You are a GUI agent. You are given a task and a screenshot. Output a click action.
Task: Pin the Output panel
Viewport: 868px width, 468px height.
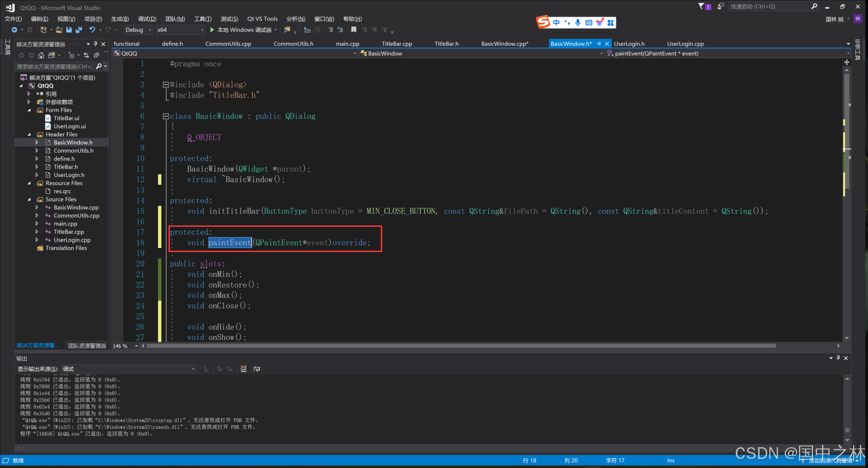[x=838, y=358]
